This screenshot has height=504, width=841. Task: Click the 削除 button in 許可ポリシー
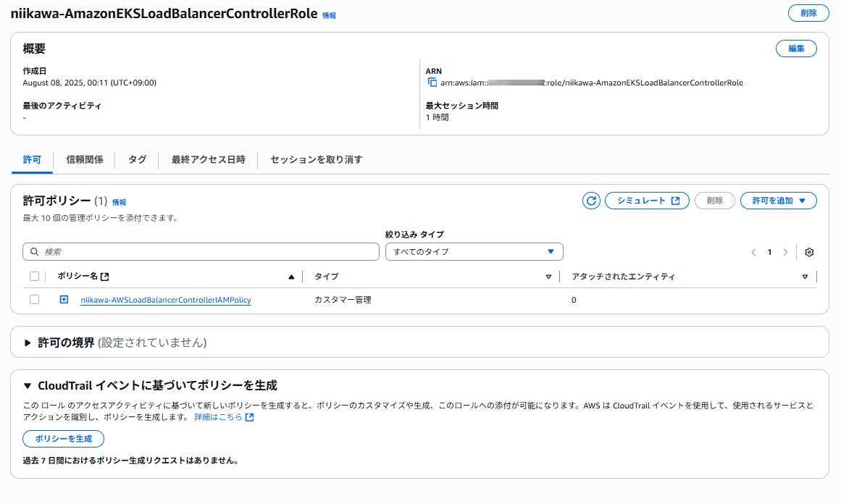[x=714, y=201]
